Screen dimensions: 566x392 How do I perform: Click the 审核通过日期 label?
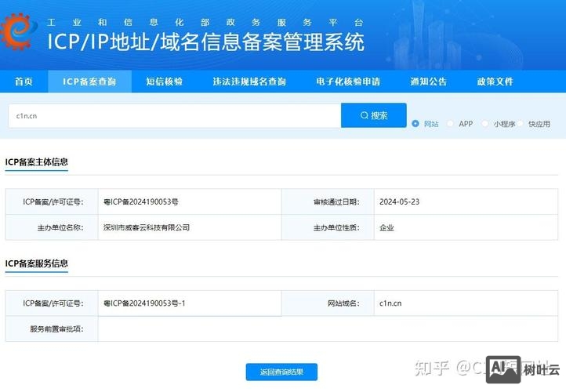pos(336,201)
